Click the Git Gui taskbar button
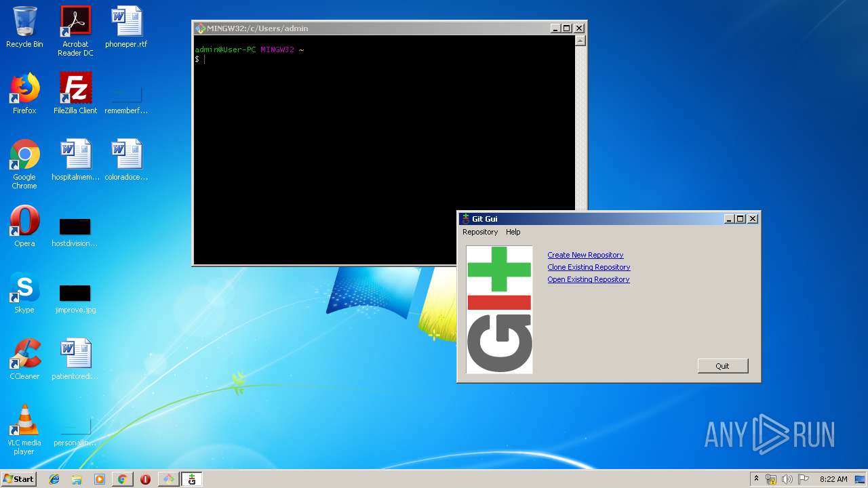Image resolution: width=868 pixels, height=488 pixels. tap(192, 479)
